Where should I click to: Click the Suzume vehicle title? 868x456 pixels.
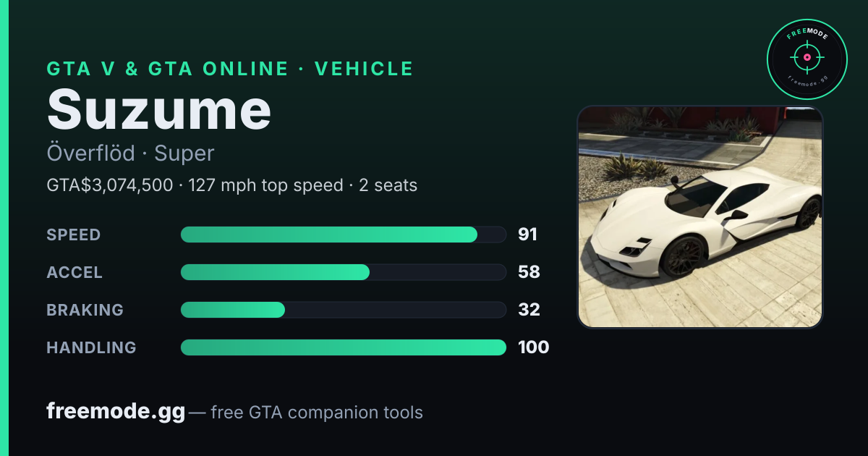tap(159, 110)
